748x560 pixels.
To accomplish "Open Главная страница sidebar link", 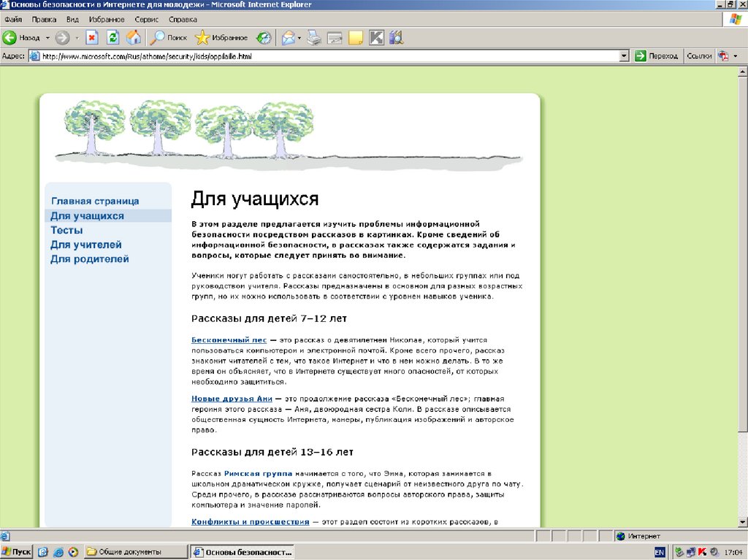I will pos(95,202).
